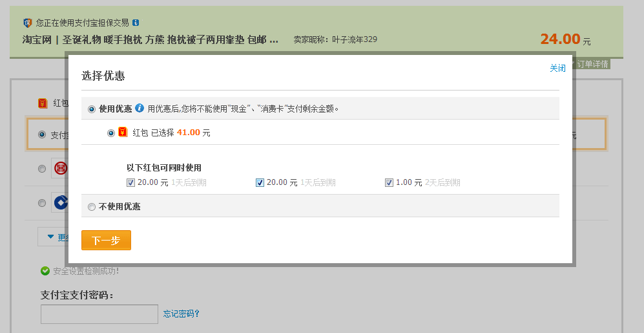
Task: Uncheck the first 20.00 元 red envelope
Action: (x=130, y=182)
